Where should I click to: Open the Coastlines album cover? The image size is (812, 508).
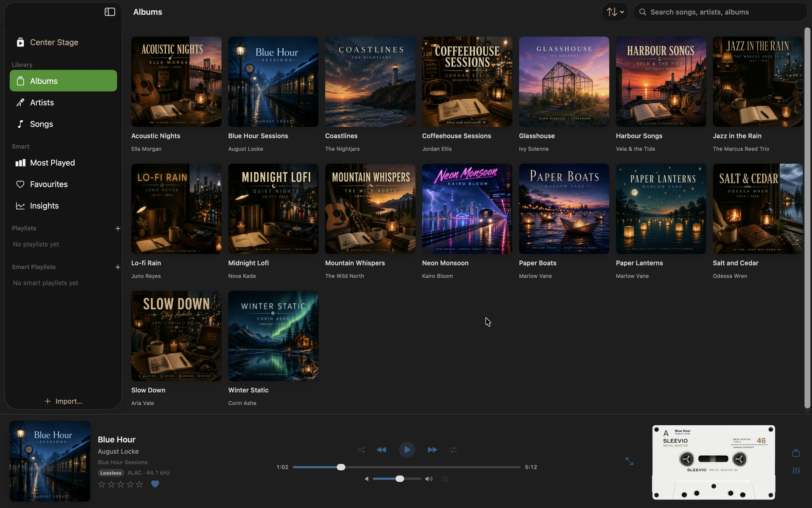370,82
